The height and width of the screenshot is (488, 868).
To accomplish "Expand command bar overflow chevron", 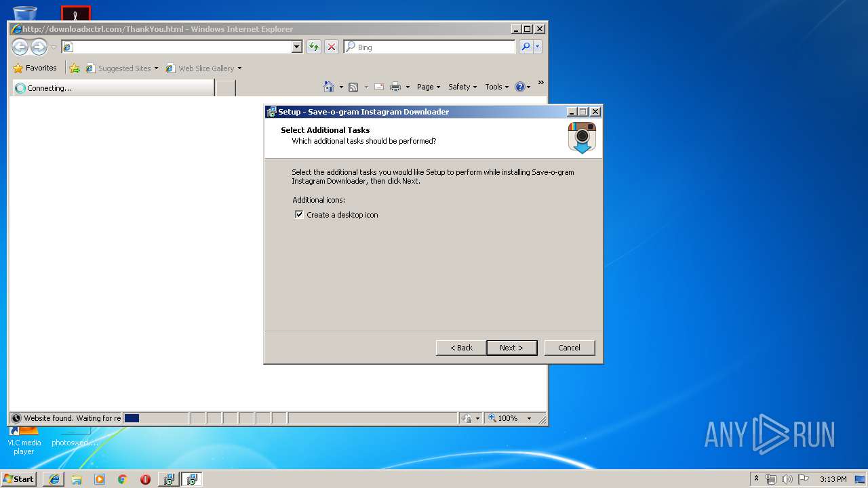I will [540, 83].
